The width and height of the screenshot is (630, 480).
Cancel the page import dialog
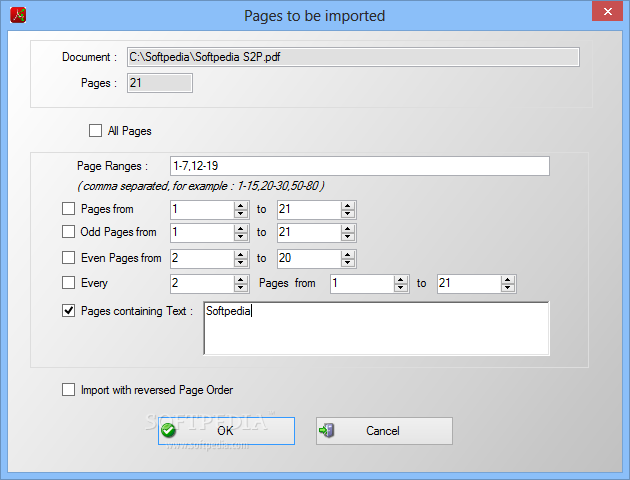384,431
